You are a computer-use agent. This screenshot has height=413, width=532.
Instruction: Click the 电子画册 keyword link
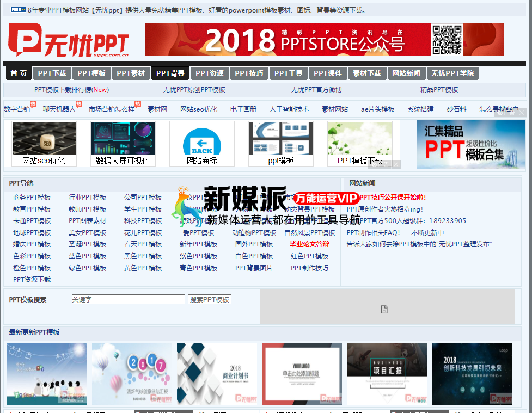(x=243, y=109)
